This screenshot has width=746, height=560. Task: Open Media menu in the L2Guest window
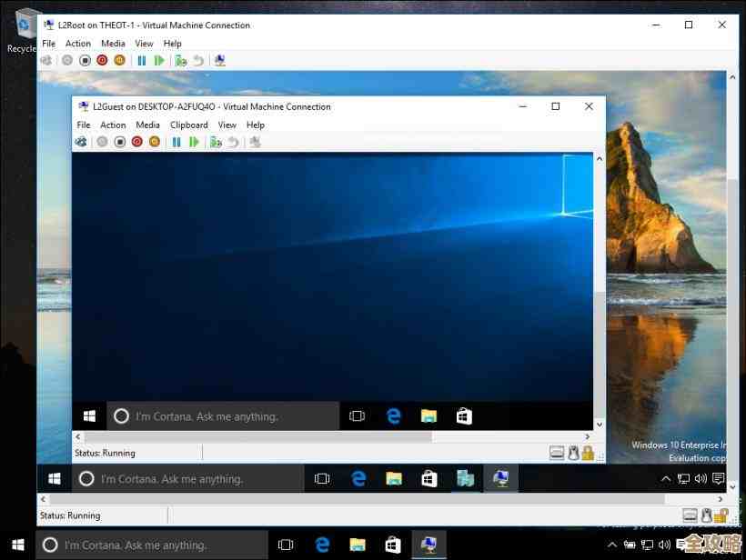point(147,125)
